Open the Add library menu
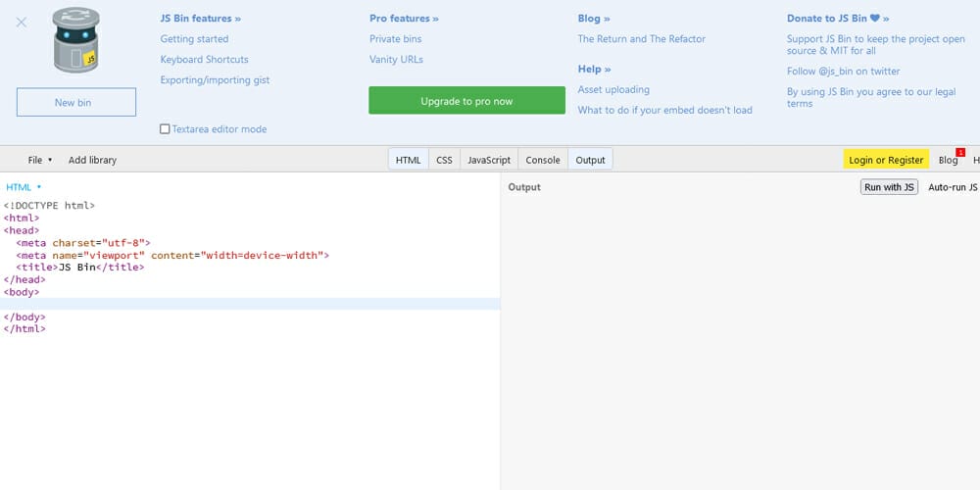 [92, 160]
